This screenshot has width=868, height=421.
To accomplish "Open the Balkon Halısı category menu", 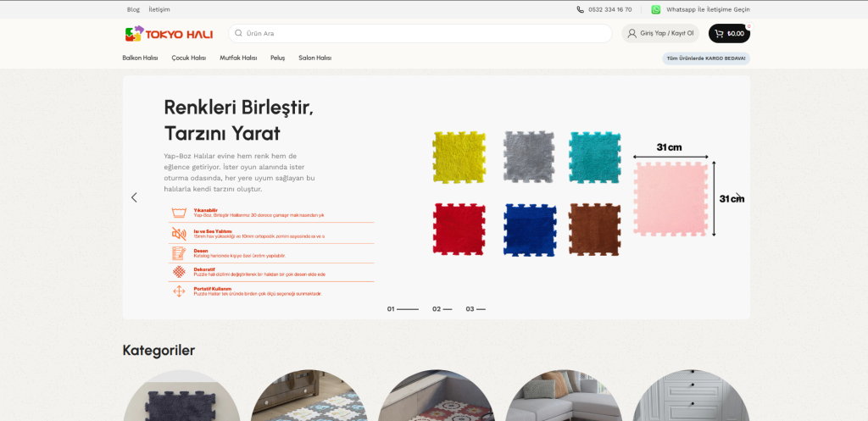I will (x=140, y=58).
